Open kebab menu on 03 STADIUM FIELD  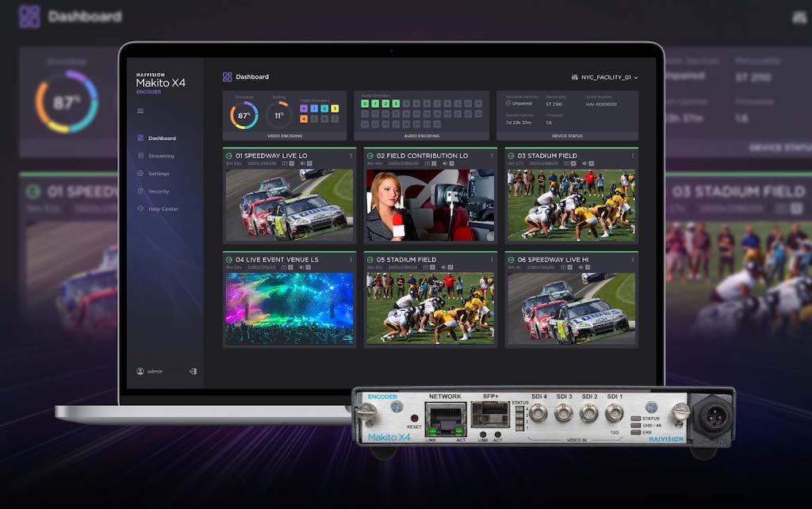coord(633,155)
